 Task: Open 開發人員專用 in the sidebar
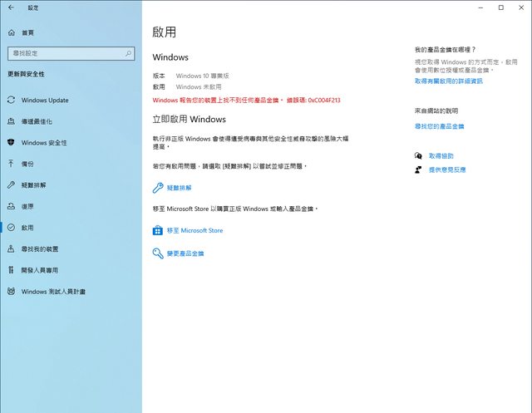[x=40, y=270]
